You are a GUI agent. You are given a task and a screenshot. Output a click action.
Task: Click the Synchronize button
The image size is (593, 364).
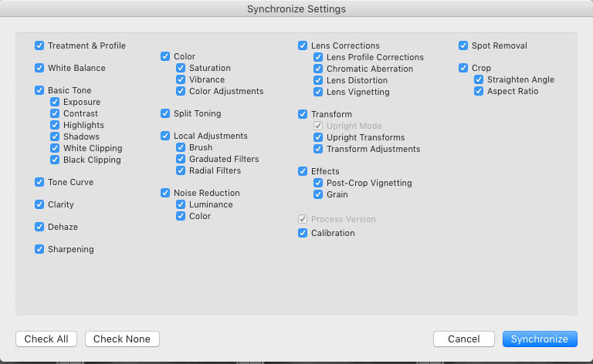tap(540, 339)
